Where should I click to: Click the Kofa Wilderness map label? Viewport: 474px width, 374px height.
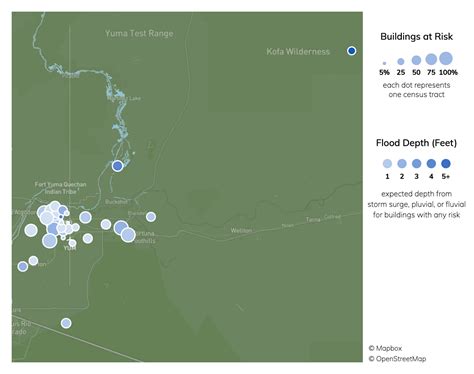(x=298, y=51)
